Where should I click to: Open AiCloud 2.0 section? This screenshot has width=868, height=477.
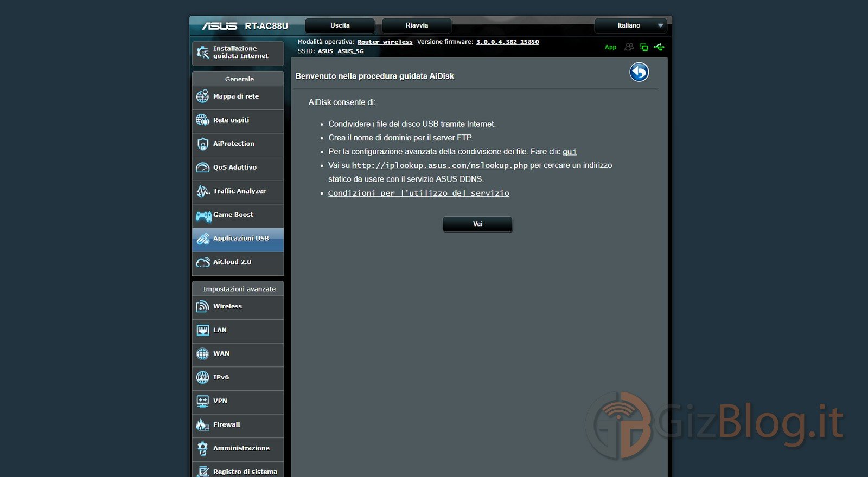(238, 262)
